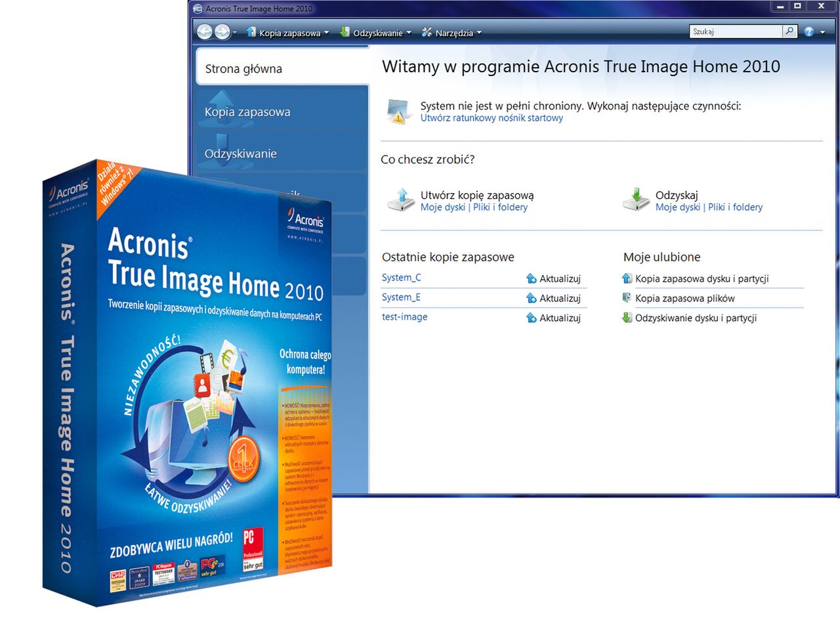Click the Acronis window title bar icon
840x635 pixels.
(198, 9)
